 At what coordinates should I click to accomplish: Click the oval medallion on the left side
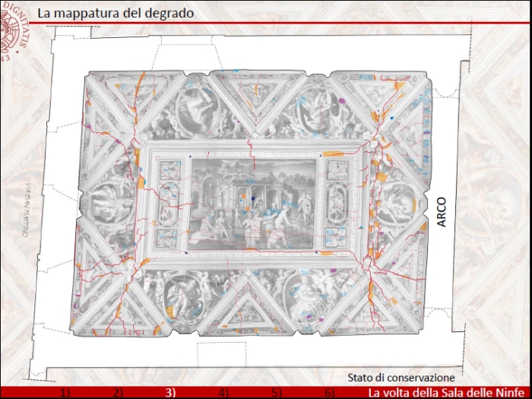coord(109,201)
